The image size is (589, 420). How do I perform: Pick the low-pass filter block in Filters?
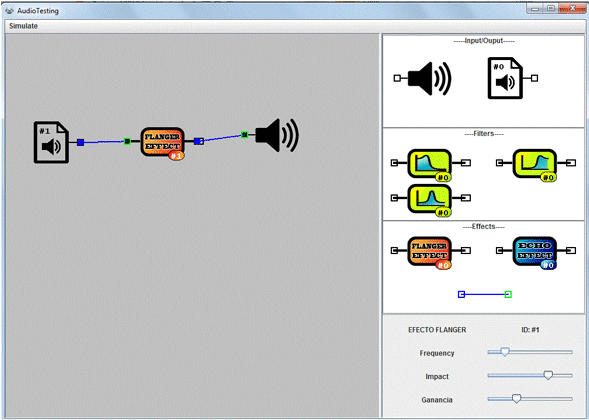point(430,165)
